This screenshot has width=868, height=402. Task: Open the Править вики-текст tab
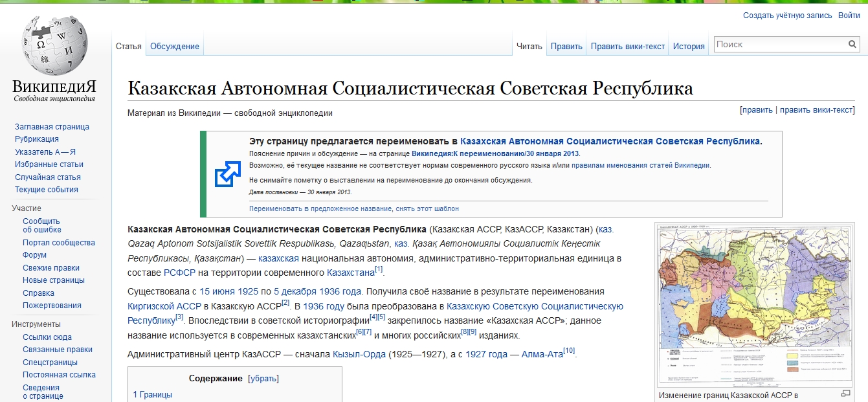(627, 47)
